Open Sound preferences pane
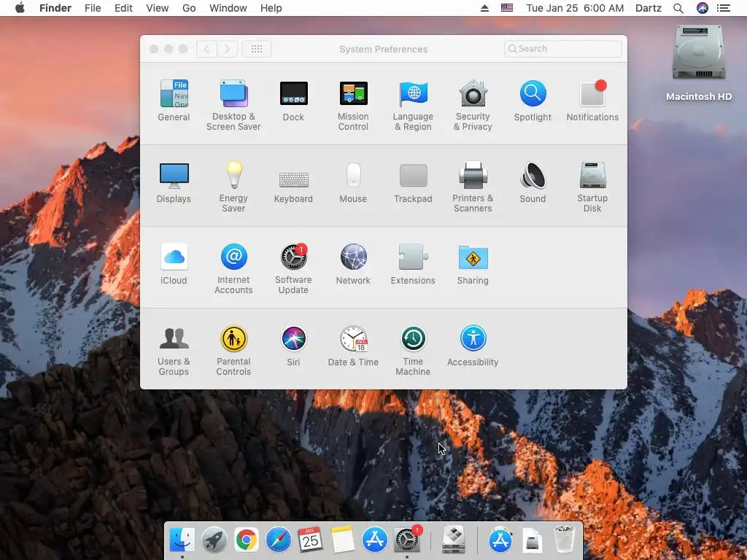Screen dimensions: 747x560 point(533,182)
